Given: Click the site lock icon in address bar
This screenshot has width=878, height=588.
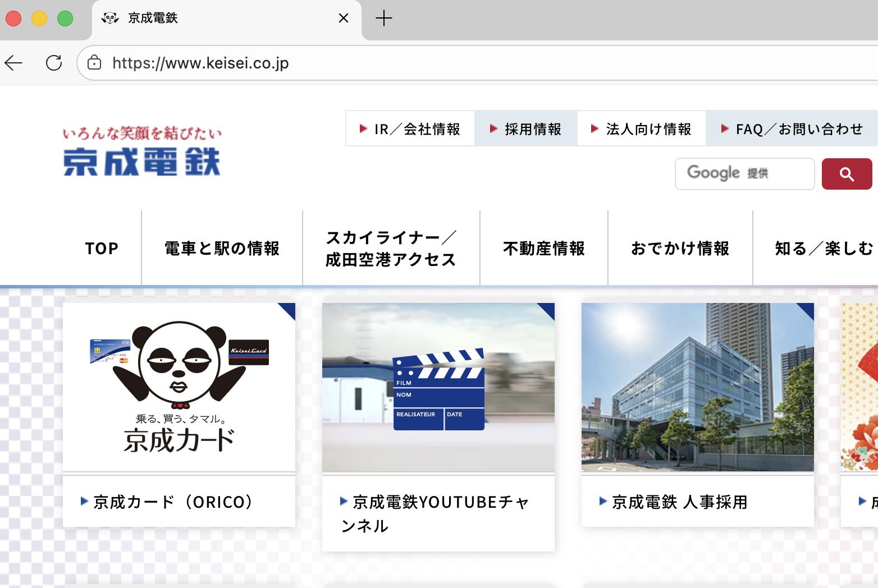Looking at the screenshot, I should pyautogui.click(x=94, y=63).
